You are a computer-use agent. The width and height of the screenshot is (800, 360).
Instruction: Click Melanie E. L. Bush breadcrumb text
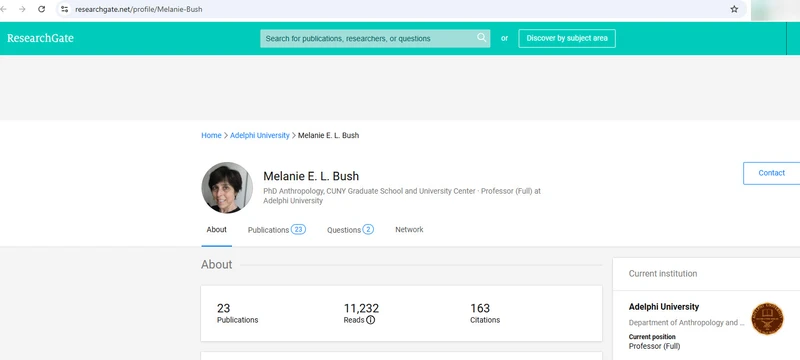[x=328, y=135]
